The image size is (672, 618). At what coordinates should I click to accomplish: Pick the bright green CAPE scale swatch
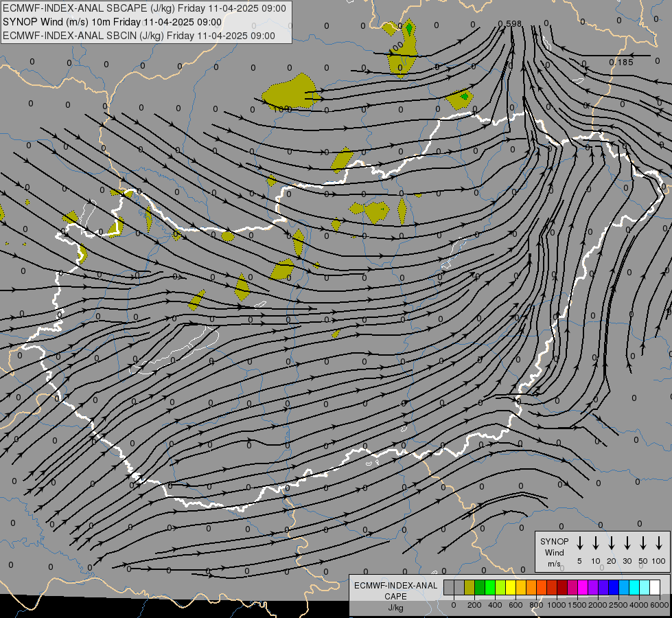490,588
